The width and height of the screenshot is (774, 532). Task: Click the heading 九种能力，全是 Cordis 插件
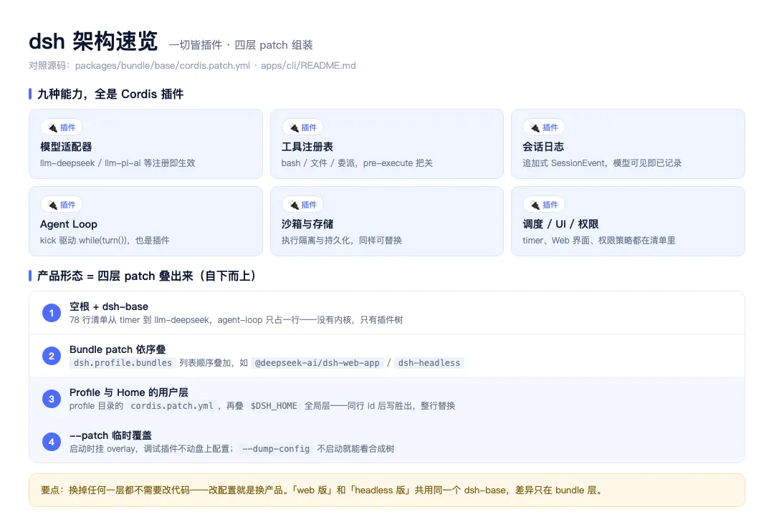[x=110, y=95]
